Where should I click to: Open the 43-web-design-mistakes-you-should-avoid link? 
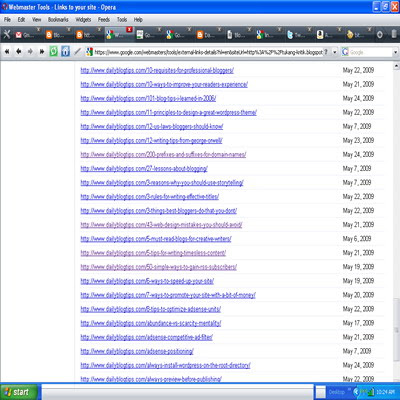point(161,225)
